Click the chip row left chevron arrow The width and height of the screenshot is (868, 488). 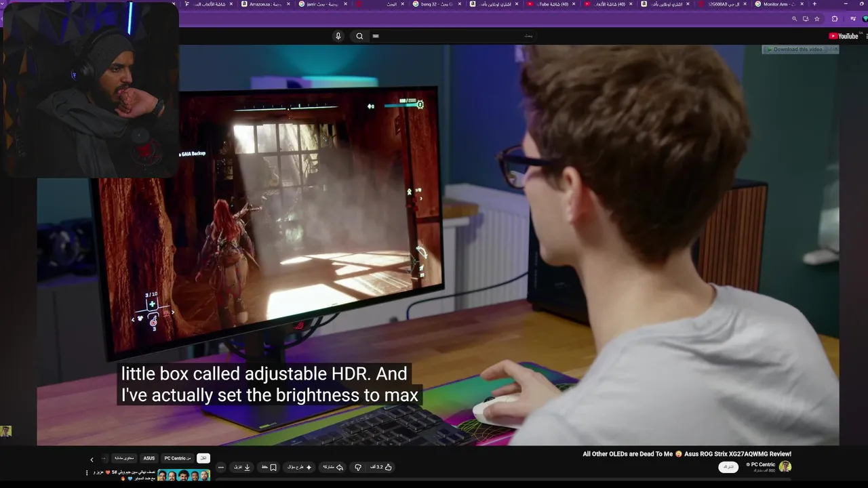click(92, 460)
